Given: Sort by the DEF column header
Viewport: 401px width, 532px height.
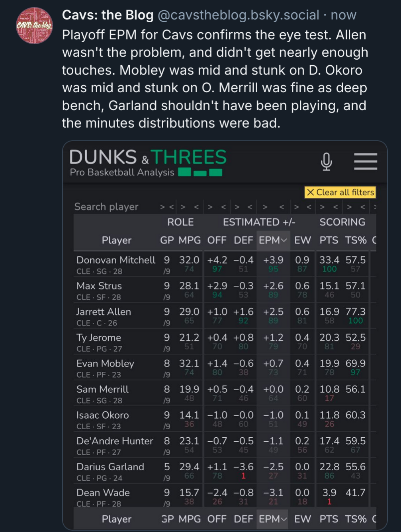Looking at the screenshot, I should [x=243, y=240].
